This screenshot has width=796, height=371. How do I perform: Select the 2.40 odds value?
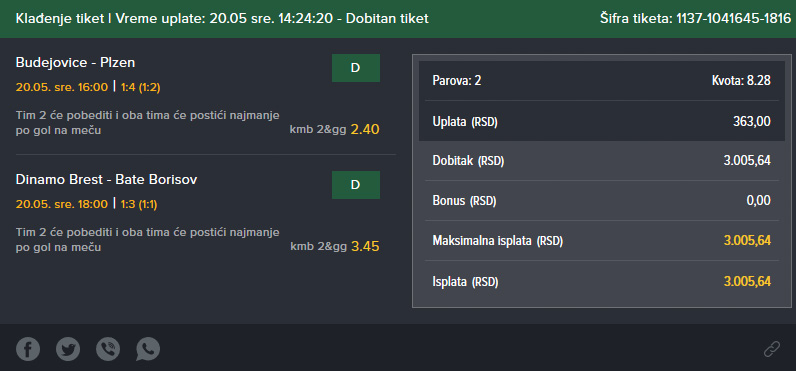(365, 129)
